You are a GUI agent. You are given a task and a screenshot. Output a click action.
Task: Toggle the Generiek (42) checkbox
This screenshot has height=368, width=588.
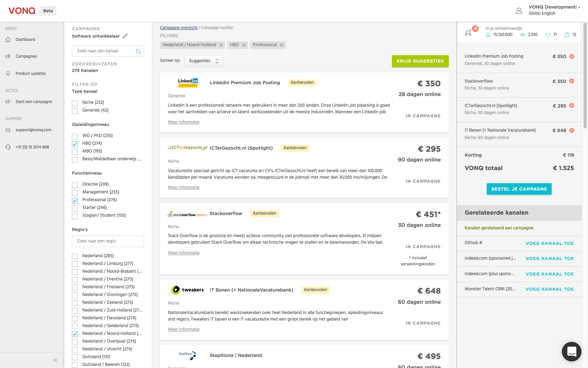[75, 111]
